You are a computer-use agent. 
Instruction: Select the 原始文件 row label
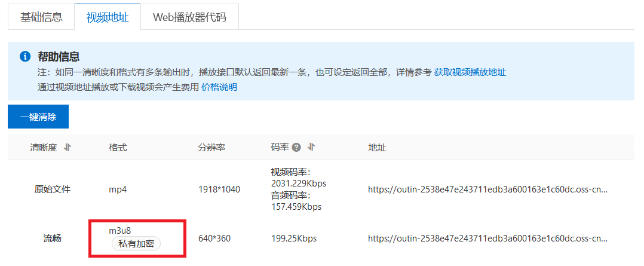(x=52, y=189)
